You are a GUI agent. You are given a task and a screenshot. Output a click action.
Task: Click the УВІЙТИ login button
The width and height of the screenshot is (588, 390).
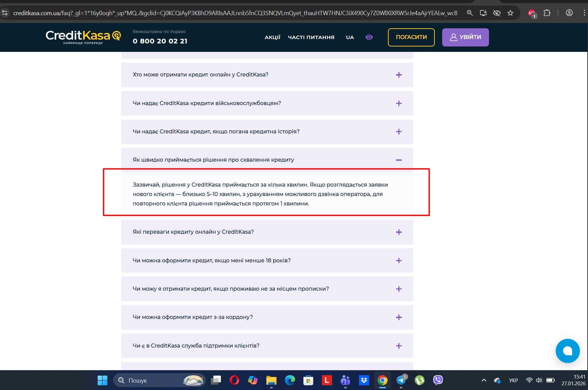[x=465, y=37]
